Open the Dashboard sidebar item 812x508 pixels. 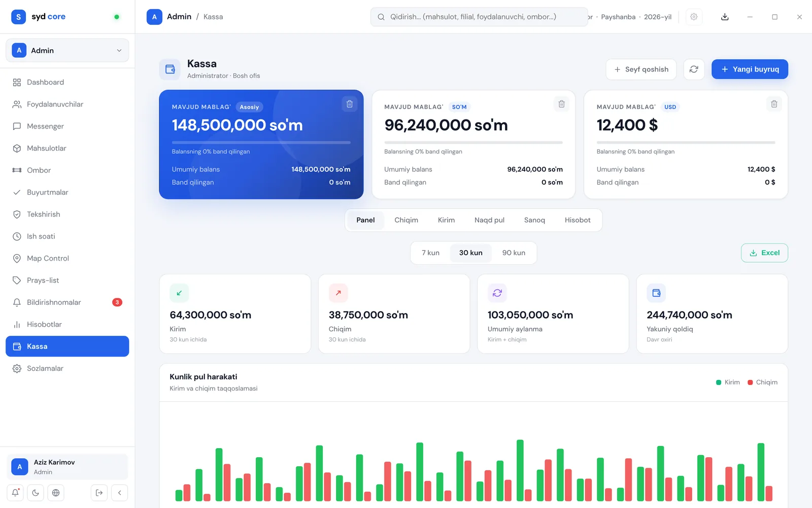(67, 82)
